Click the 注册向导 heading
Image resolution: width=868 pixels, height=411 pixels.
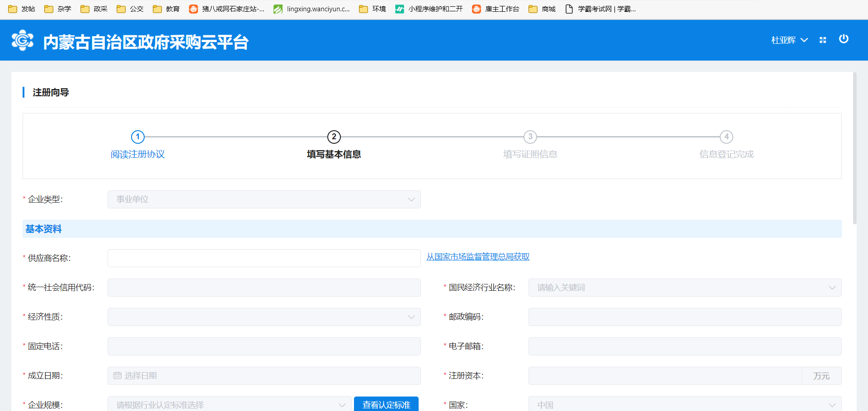51,92
